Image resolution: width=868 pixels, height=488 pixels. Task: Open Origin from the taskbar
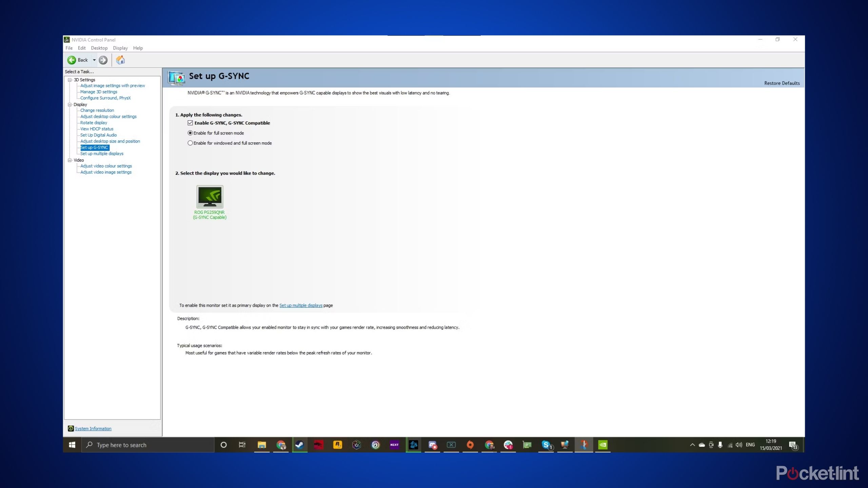tap(470, 445)
